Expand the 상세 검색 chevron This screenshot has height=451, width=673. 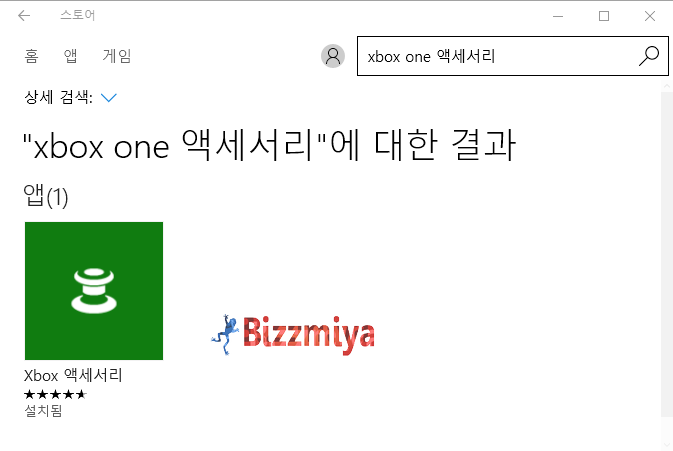tap(109, 98)
